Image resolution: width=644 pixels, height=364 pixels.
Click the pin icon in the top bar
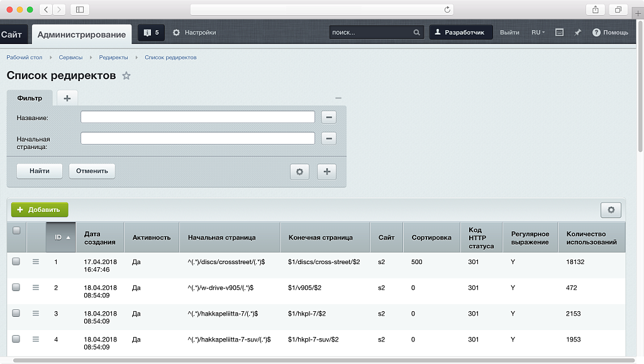(577, 32)
